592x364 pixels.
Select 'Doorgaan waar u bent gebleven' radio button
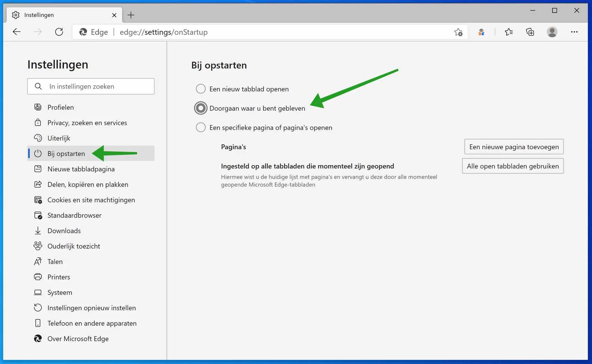[201, 108]
